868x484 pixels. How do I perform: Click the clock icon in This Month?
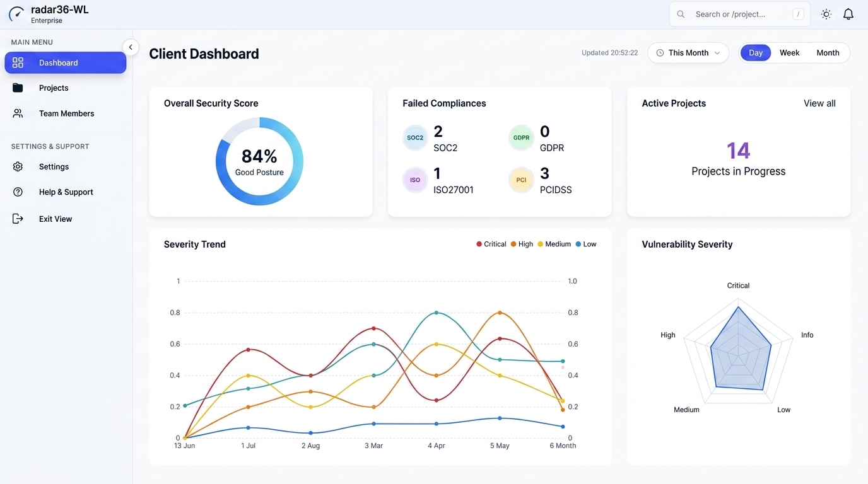660,53
